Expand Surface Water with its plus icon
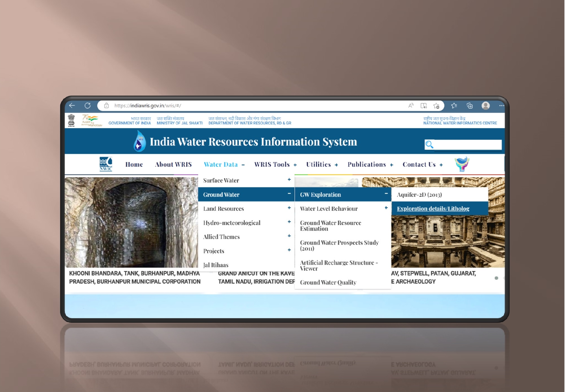The image size is (565, 392). point(289,180)
